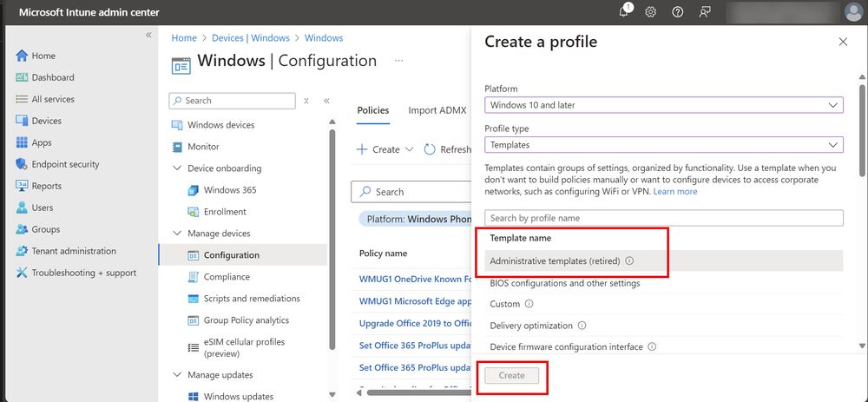Click Search by profile name field
The width and height of the screenshot is (868, 402).
[664, 218]
